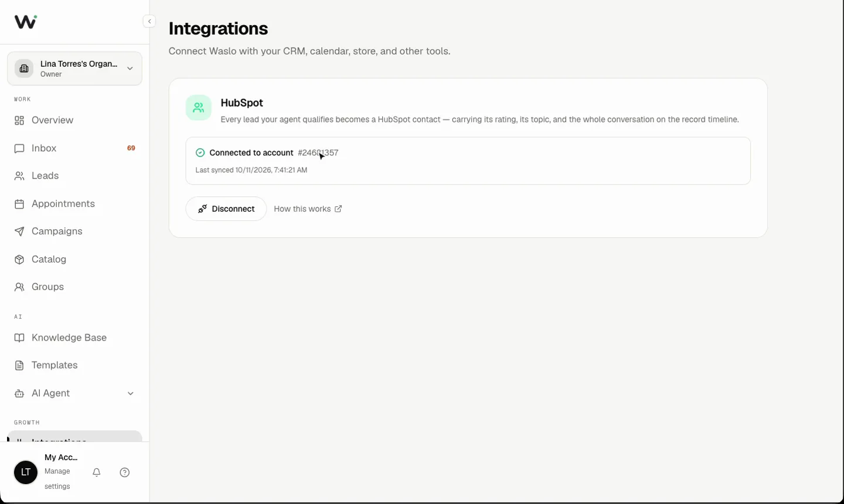Image resolution: width=844 pixels, height=504 pixels.
Task: Click the Inbox unread count 69
Action: pyautogui.click(x=131, y=148)
